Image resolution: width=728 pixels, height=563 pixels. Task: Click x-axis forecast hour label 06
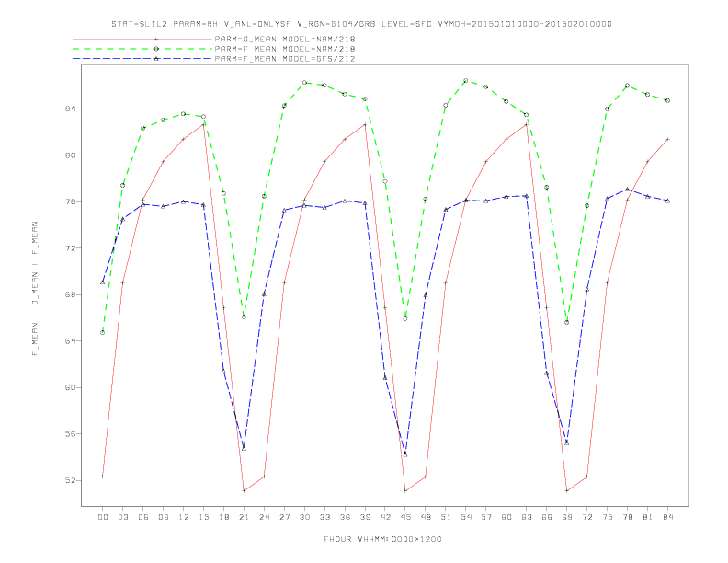pyautogui.click(x=143, y=517)
